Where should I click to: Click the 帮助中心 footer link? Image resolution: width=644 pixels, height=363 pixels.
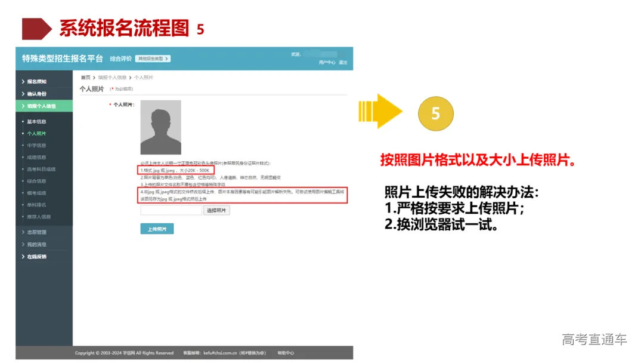click(x=286, y=353)
